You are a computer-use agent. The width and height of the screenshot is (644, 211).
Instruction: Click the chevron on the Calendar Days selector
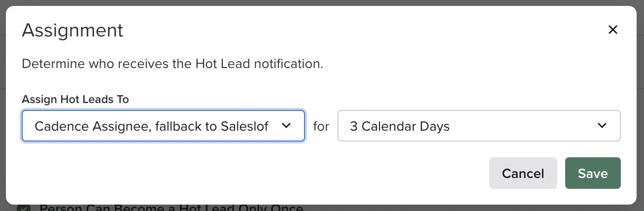click(x=602, y=126)
